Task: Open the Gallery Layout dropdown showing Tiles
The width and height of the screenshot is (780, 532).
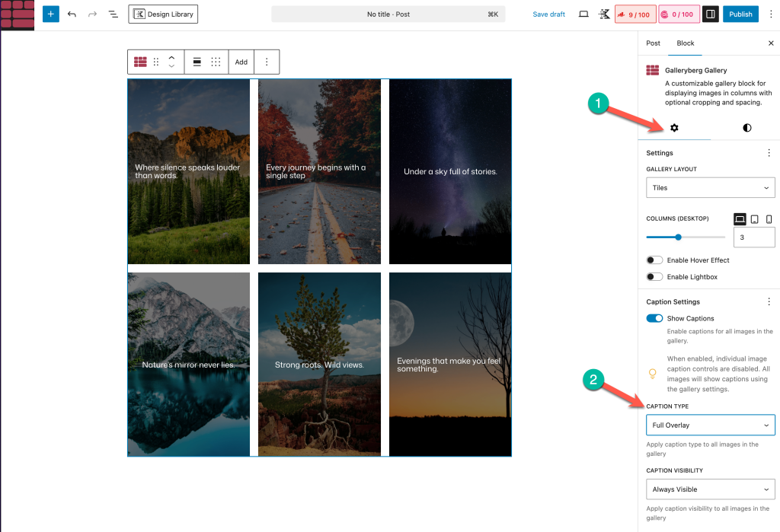Action: pos(710,187)
